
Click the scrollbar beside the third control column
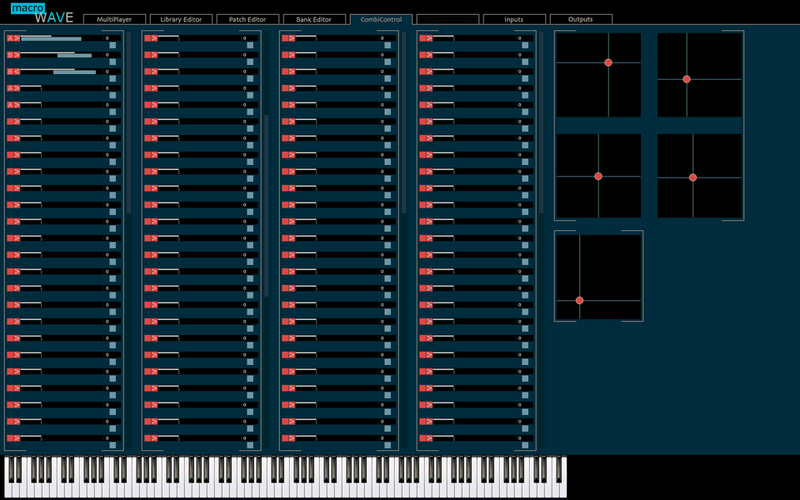(x=404, y=122)
